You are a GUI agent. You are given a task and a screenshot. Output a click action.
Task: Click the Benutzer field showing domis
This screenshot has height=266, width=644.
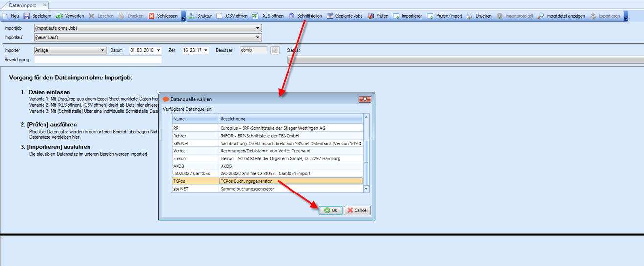click(x=254, y=50)
